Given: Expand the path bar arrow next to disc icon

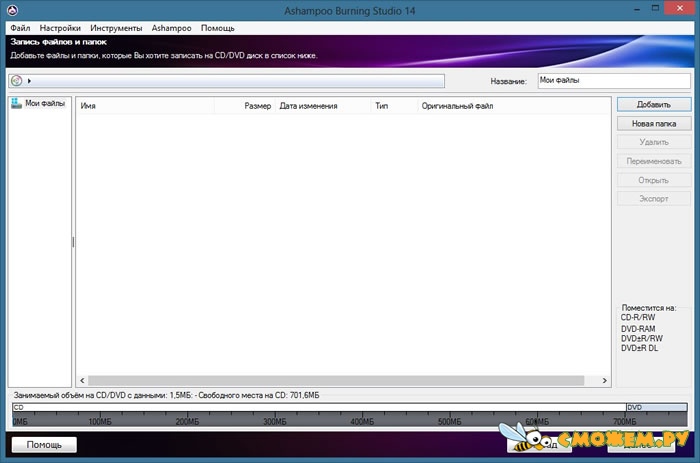Looking at the screenshot, I should [x=29, y=81].
